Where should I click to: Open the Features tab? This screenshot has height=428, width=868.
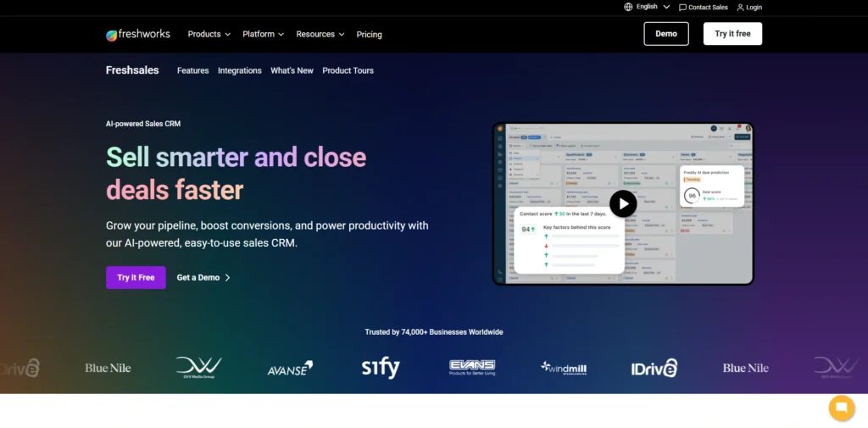tap(192, 70)
